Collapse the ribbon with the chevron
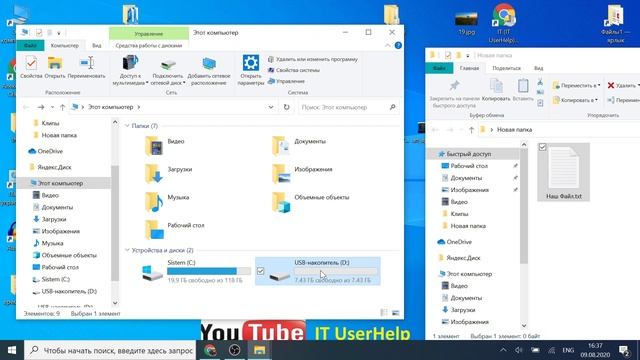Image resolution: width=640 pixels, height=360 pixels. point(387,46)
